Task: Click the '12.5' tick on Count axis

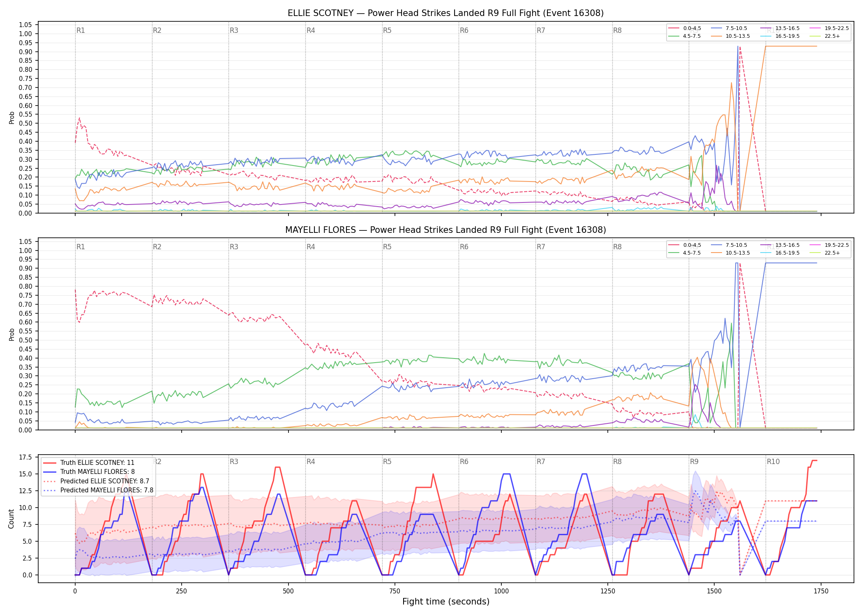Action: (25, 491)
